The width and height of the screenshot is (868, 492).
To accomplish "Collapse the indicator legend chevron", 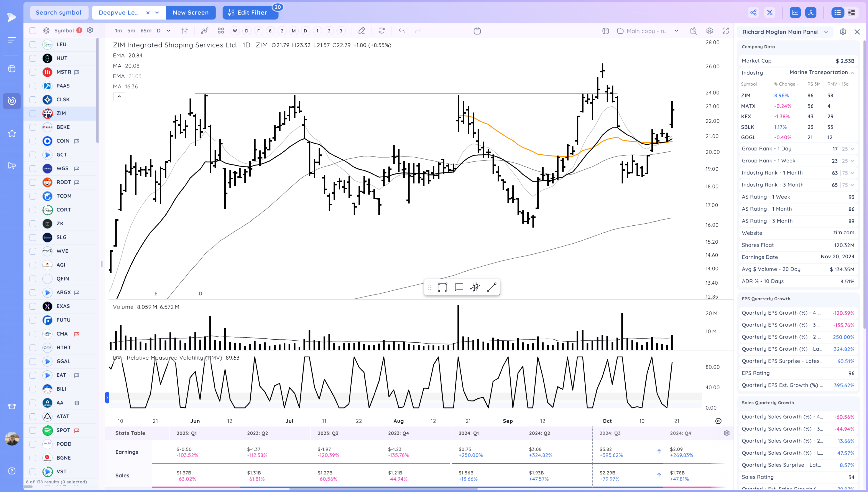I will click(x=119, y=97).
